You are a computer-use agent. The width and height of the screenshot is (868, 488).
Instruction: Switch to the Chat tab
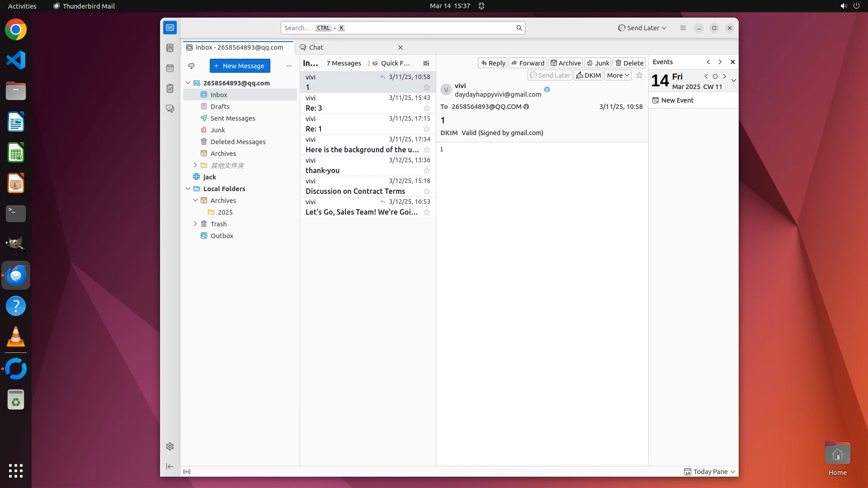(x=316, y=47)
